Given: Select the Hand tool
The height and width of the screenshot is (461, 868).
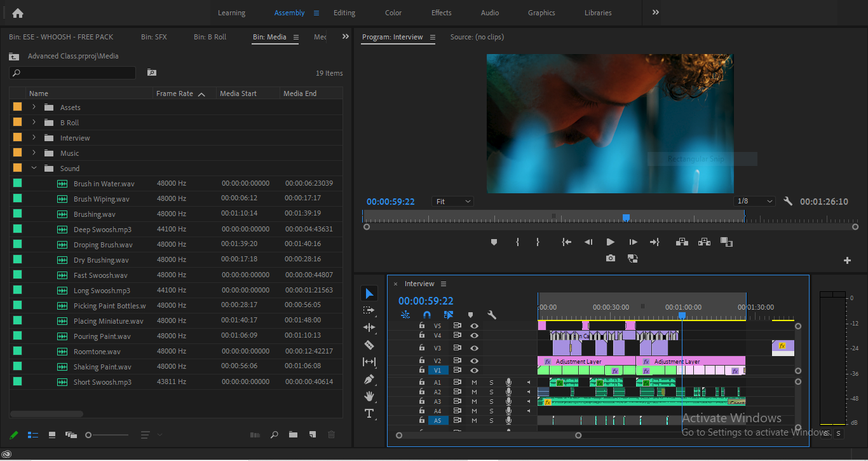Looking at the screenshot, I should click(369, 396).
